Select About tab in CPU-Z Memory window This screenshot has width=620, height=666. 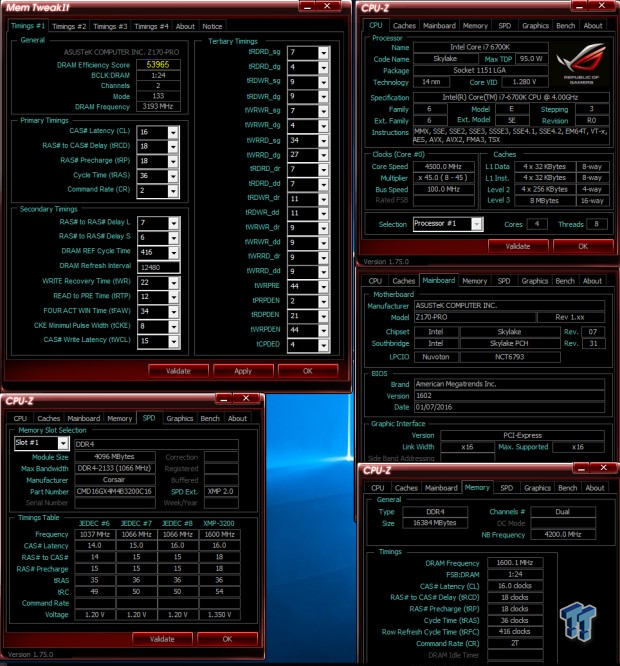pyautogui.click(x=595, y=488)
